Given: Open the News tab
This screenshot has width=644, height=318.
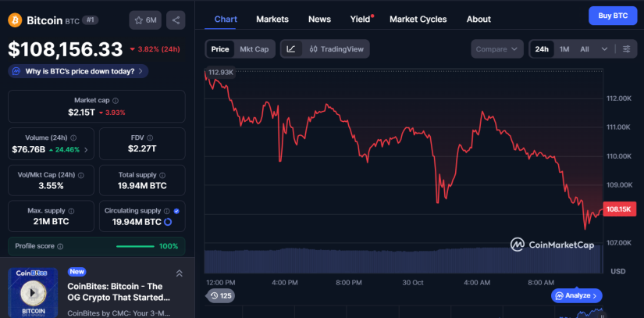Looking at the screenshot, I should point(319,19).
